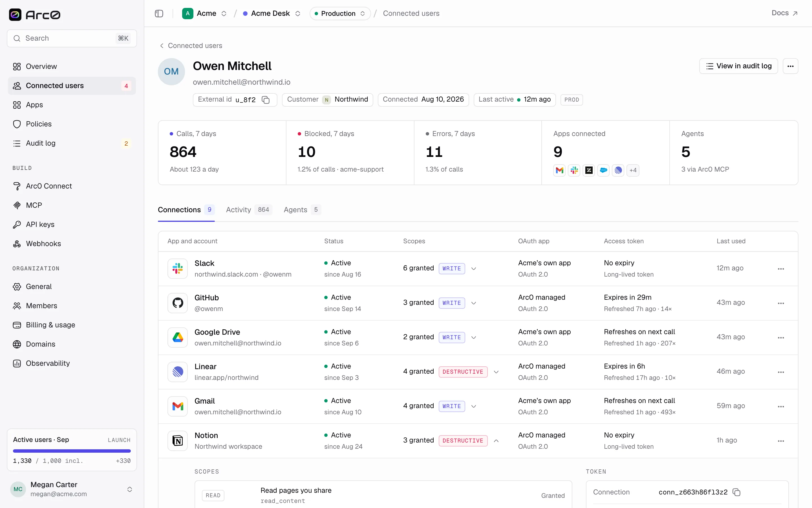Viewport: 812px width, 508px height.
Task: Open Policies in sidebar
Action: (x=72, y=124)
